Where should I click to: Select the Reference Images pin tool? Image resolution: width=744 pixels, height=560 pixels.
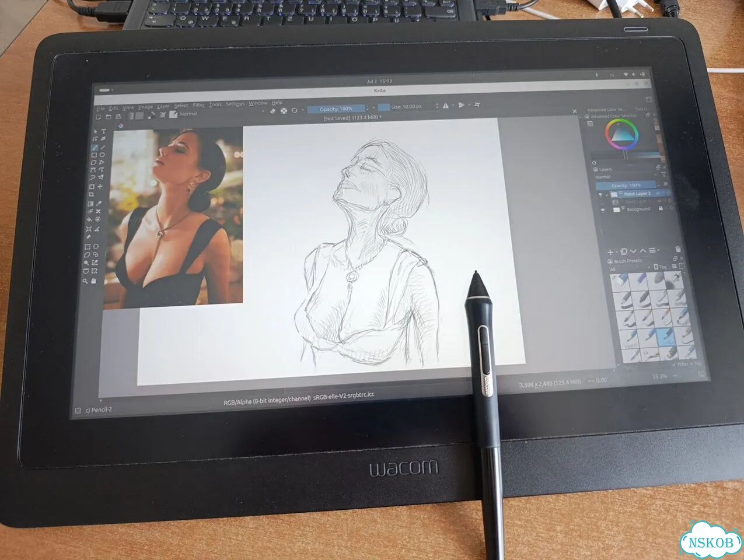tap(89, 236)
